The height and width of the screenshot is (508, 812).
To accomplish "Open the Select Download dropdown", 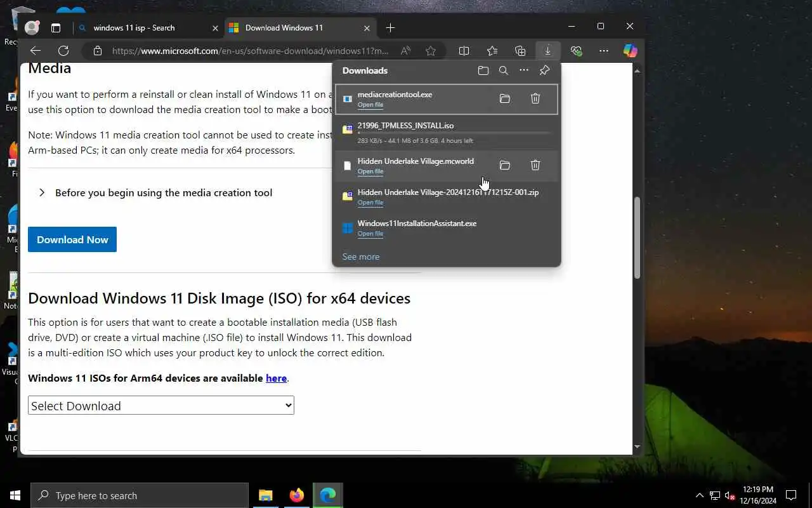I will [x=161, y=405].
